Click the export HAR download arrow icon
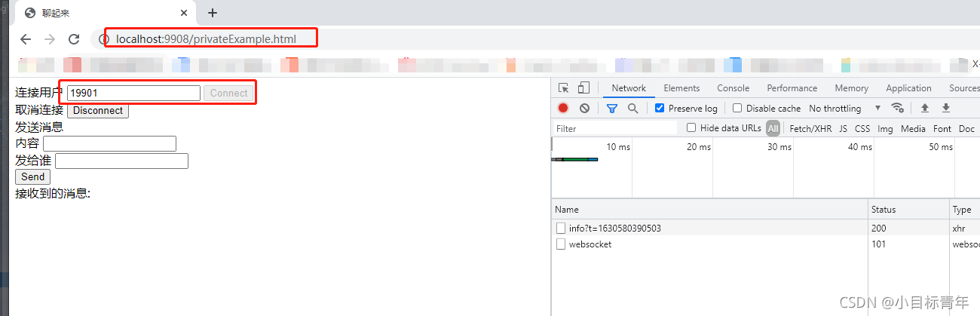980x316 pixels. [x=946, y=108]
